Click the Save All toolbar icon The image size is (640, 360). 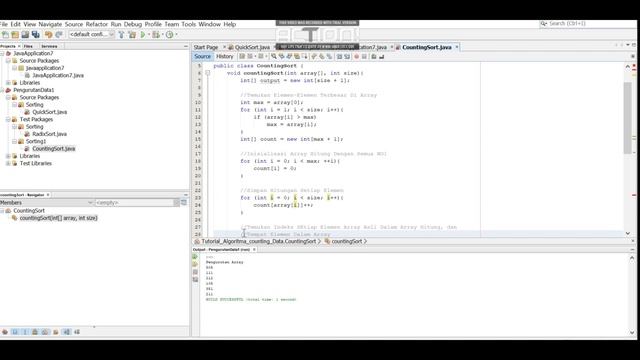coord(36,35)
